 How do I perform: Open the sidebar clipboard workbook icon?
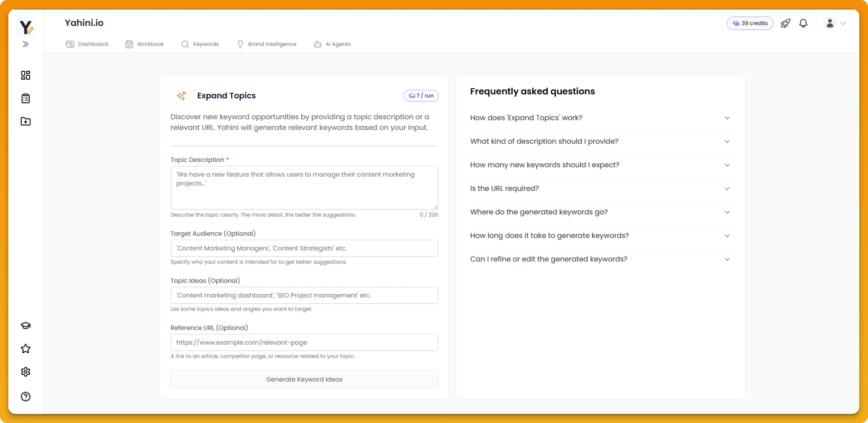click(26, 98)
